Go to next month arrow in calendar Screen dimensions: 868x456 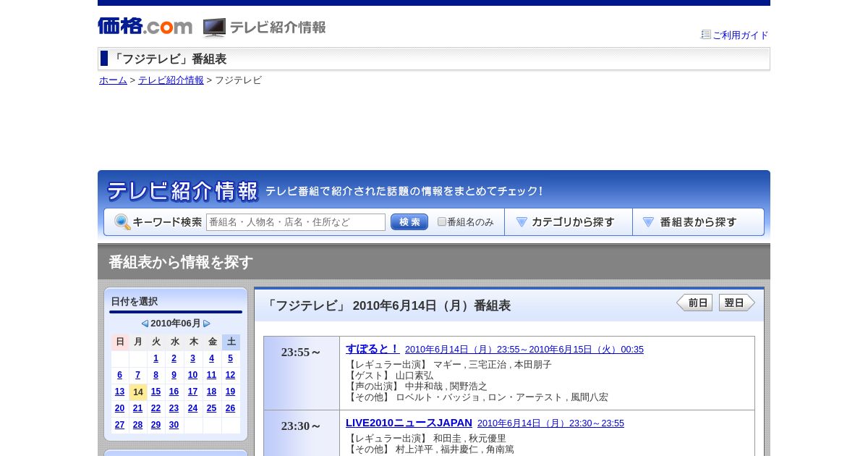[207, 324]
